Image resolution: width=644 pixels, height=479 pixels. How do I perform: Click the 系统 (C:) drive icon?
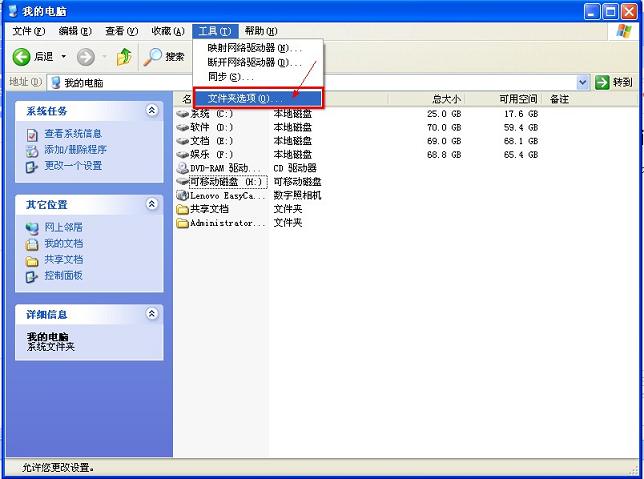183,114
